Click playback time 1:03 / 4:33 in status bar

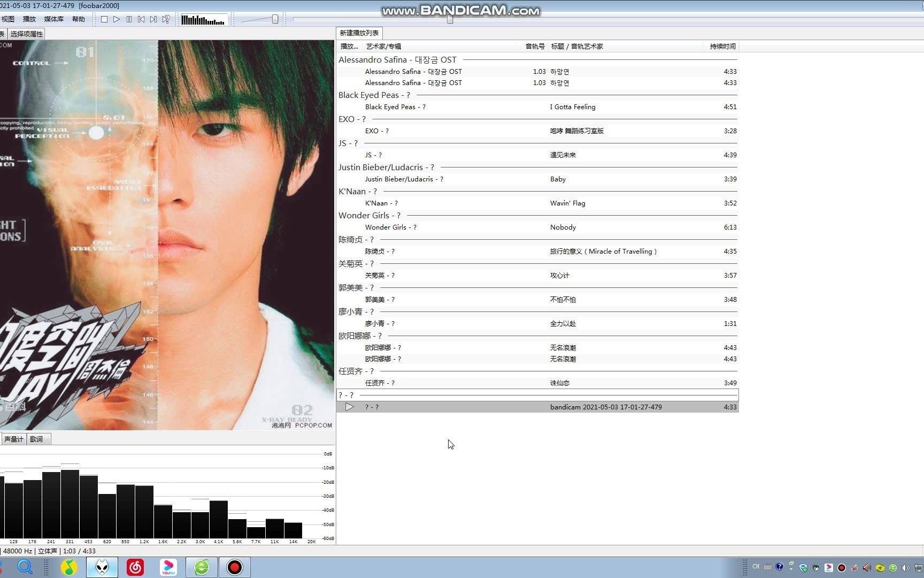coord(79,551)
